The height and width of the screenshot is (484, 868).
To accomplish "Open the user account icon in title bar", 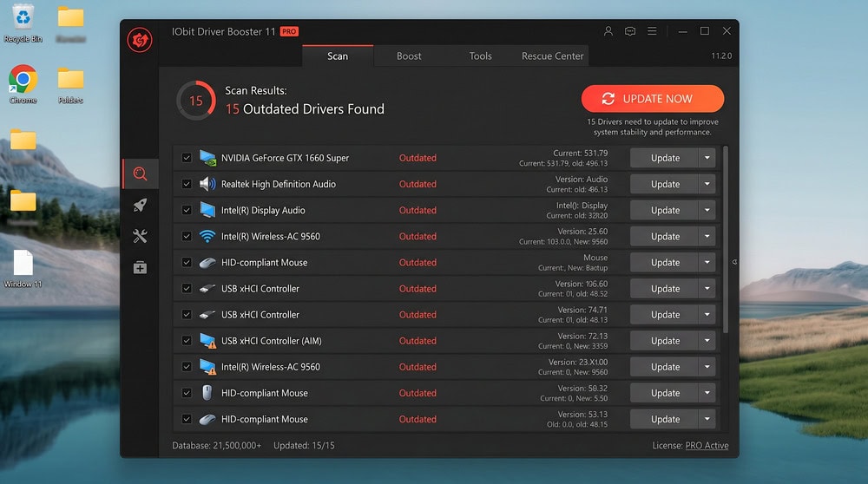I will (x=608, y=31).
